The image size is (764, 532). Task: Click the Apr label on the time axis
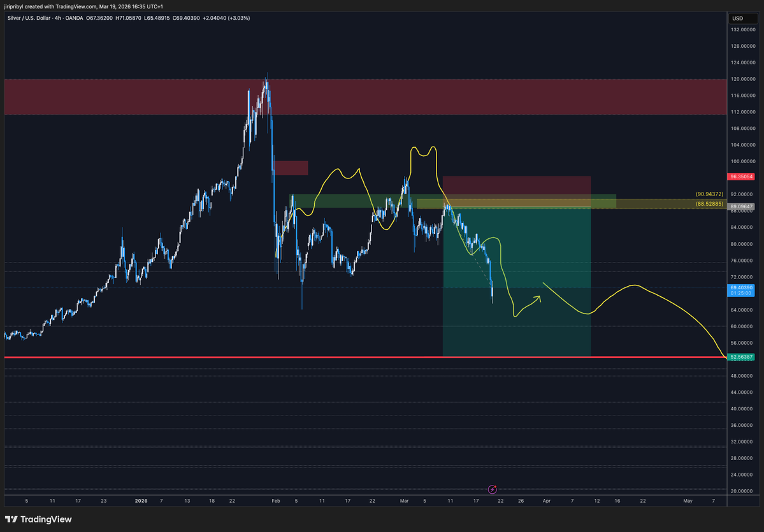click(x=547, y=501)
